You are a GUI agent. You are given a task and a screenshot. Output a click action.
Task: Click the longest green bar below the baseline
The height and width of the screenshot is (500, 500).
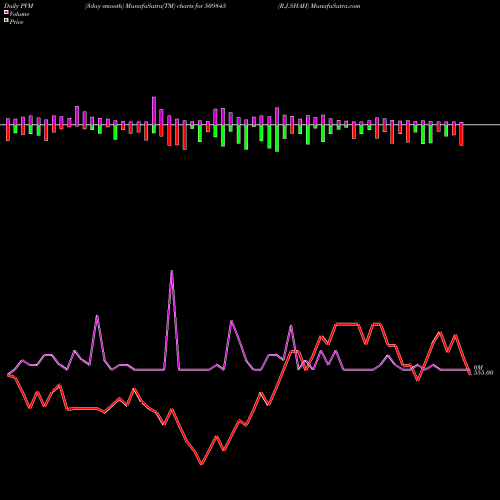(x=277, y=138)
